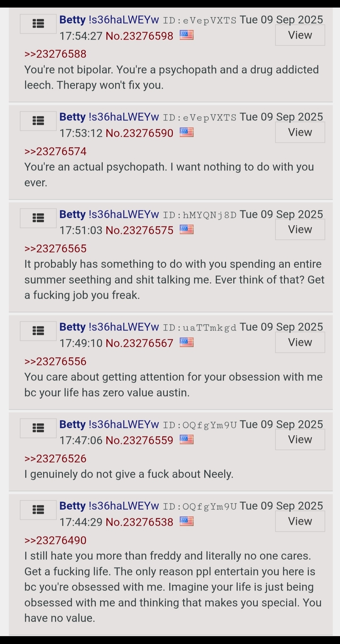This screenshot has height=644, width=340.
Task: Open post menu icon for No.23276598
Action: [x=38, y=24]
